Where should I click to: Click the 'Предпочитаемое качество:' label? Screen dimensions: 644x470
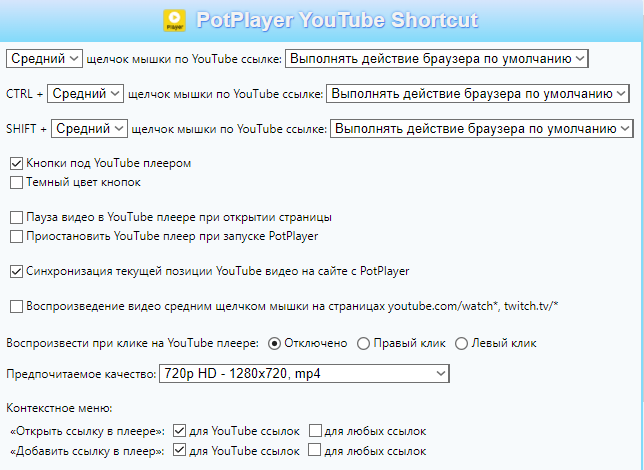(x=81, y=374)
